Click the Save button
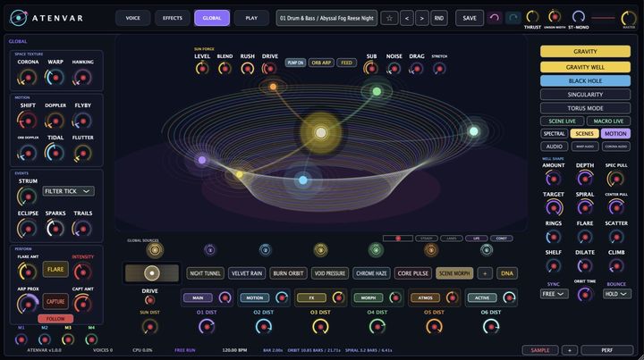Screen dimensions: 644x360 click(x=470, y=18)
